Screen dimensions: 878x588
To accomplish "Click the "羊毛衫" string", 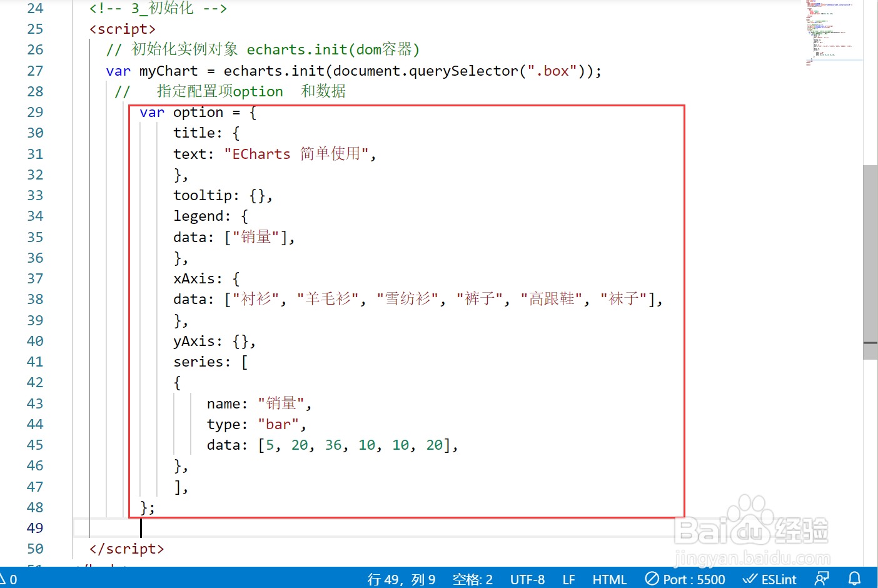I will click(x=328, y=299).
